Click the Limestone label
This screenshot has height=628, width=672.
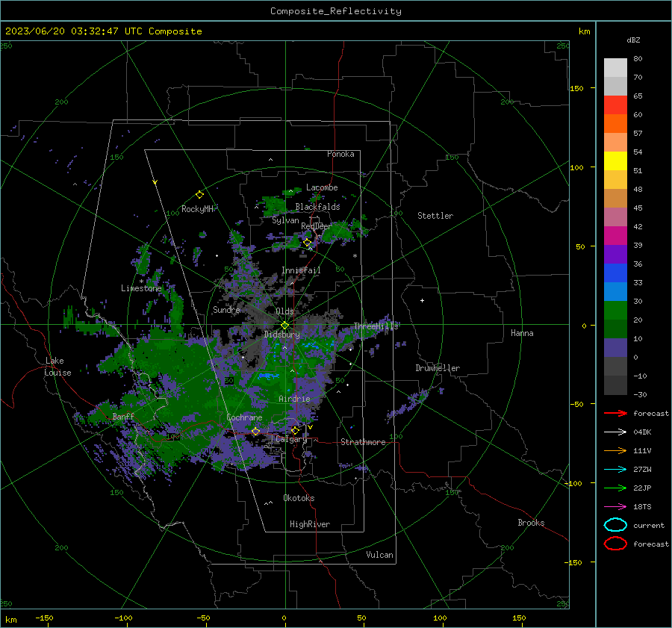point(141,288)
